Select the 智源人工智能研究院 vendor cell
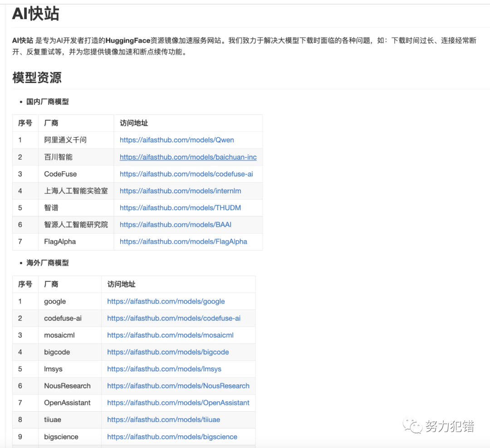This screenshot has width=490, height=448. (76, 225)
